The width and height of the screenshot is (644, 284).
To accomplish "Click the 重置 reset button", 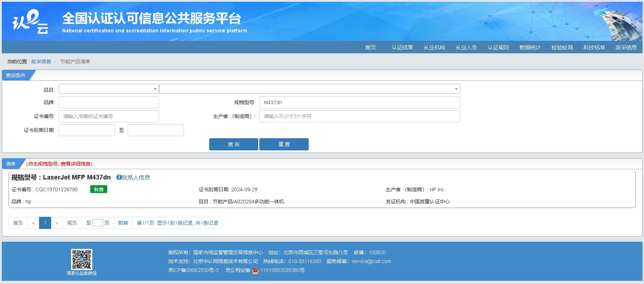I will [x=284, y=144].
